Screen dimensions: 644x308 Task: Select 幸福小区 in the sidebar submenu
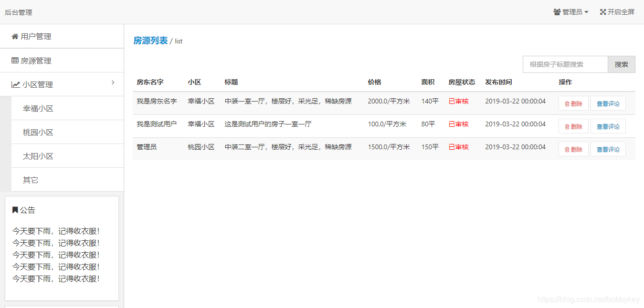67,108
